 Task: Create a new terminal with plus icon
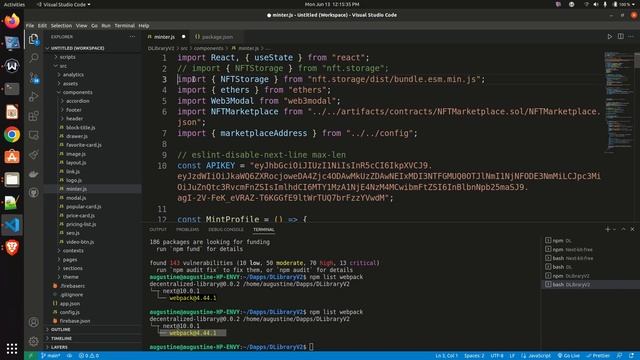coord(607,229)
